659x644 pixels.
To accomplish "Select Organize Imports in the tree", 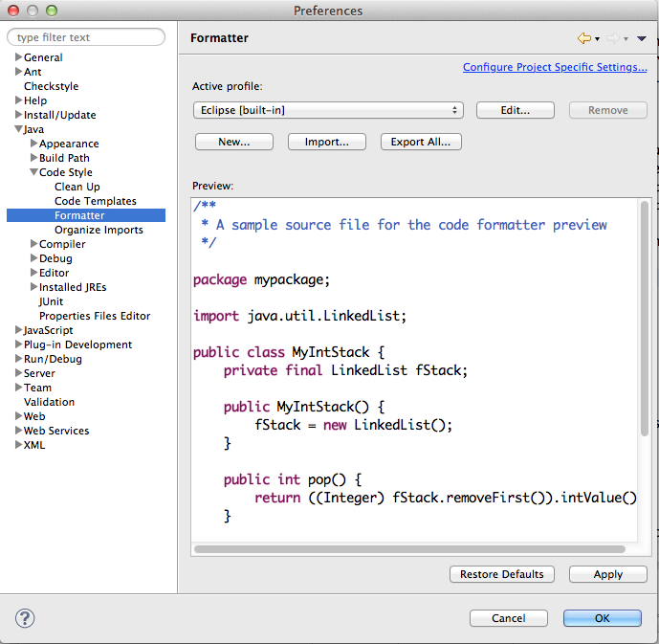I will point(99,230).
